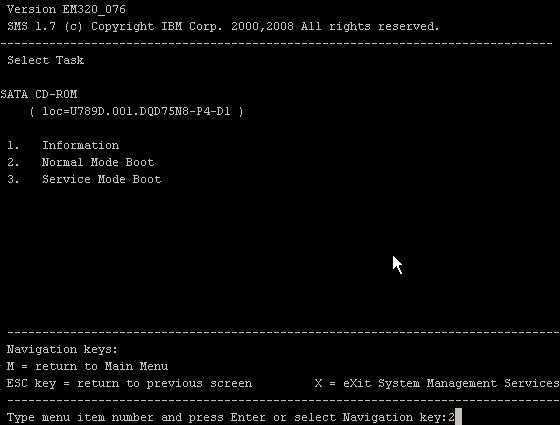The width and height of the screenshot is (560, 425).
Task: Click the M = return to Main Menu line
Action: [x=87, y=366]
